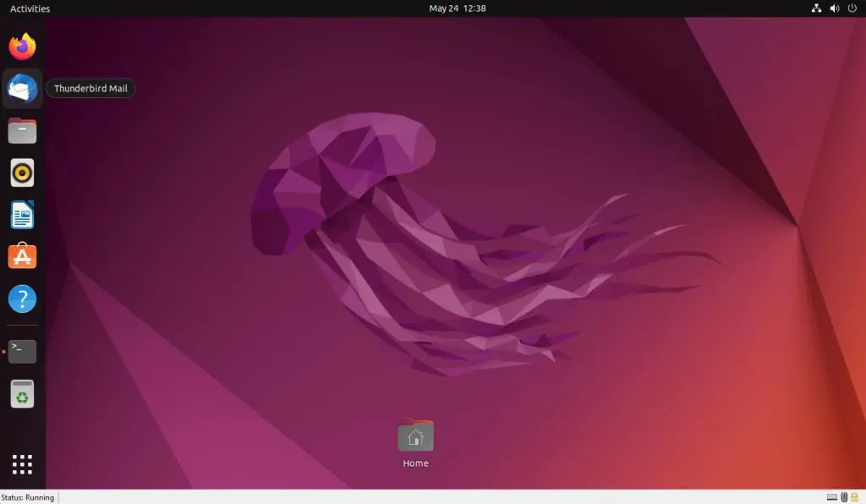This screenshot has height=504, width=866.
Task: Click the keyboard icon in status bar
Action: pyautogui.click(x=832, y=497)
